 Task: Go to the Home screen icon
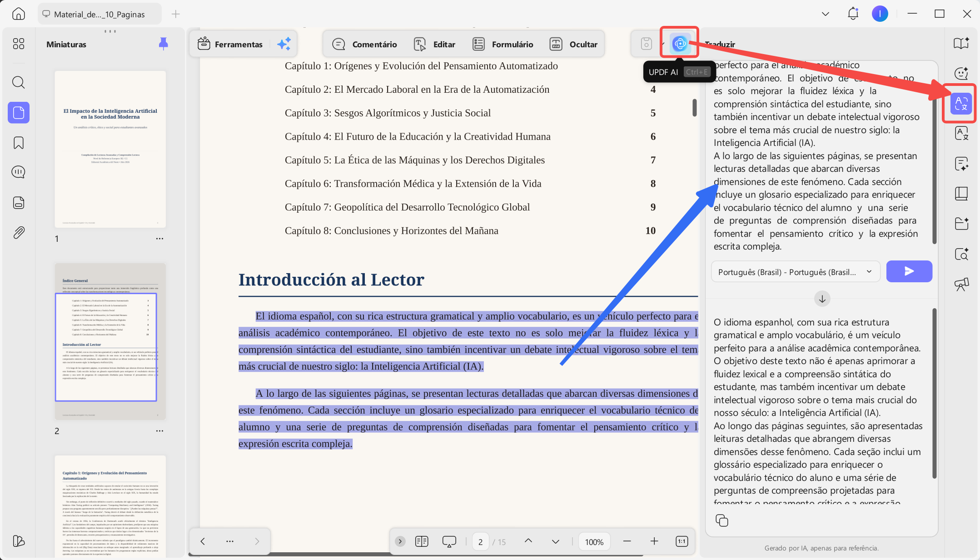[18, 14]
